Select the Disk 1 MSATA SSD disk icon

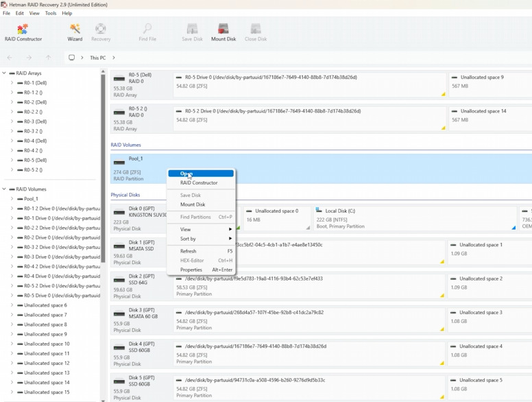tap(119, 246)
